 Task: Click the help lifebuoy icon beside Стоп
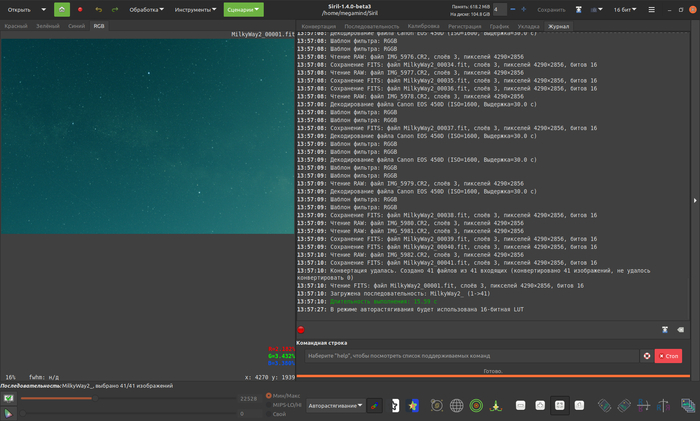point(646,355)
